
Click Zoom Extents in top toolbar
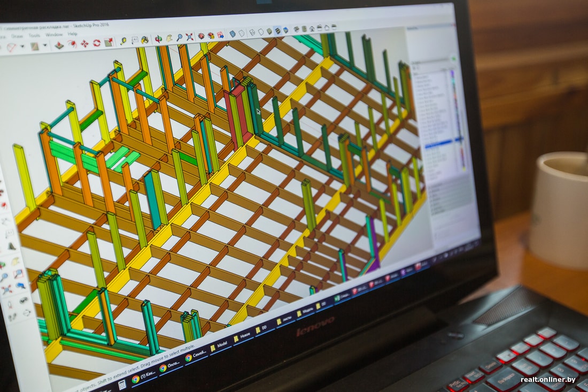pyautogui.click(x=189, y=37)
